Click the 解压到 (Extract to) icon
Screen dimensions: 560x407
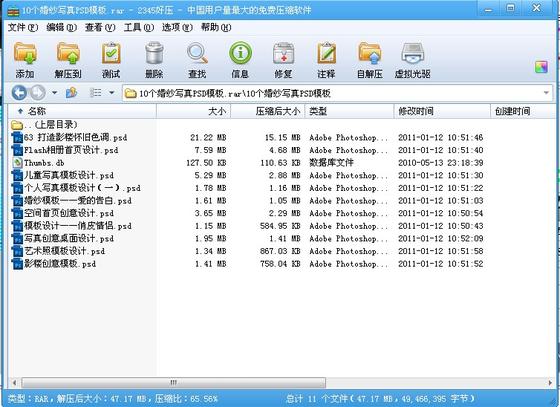point(68,54)
